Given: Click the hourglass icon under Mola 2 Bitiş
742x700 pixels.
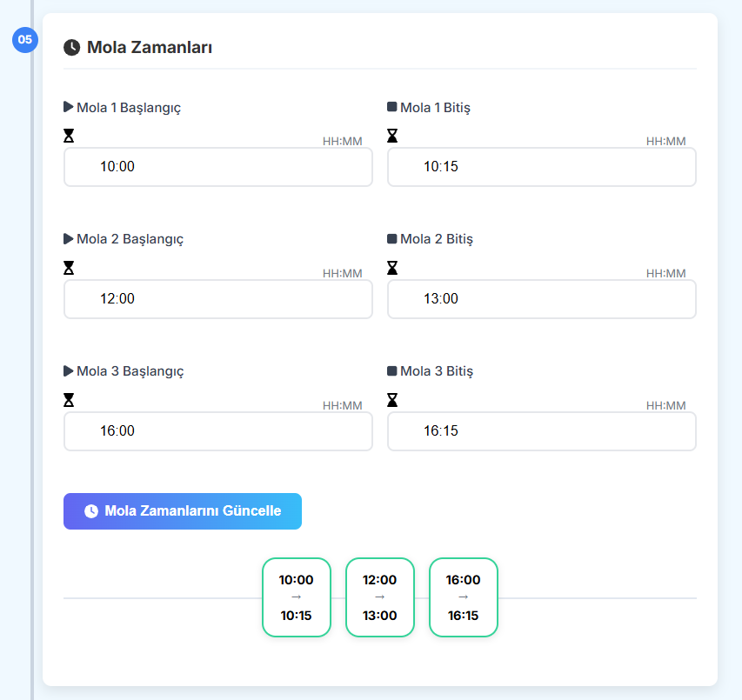Looking at the screenshot, I should tap(392, 268).
